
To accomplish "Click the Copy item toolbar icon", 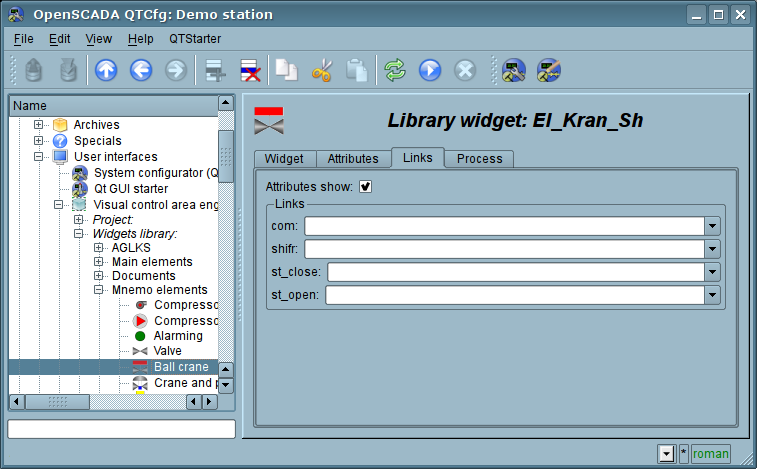I will 287,70.
